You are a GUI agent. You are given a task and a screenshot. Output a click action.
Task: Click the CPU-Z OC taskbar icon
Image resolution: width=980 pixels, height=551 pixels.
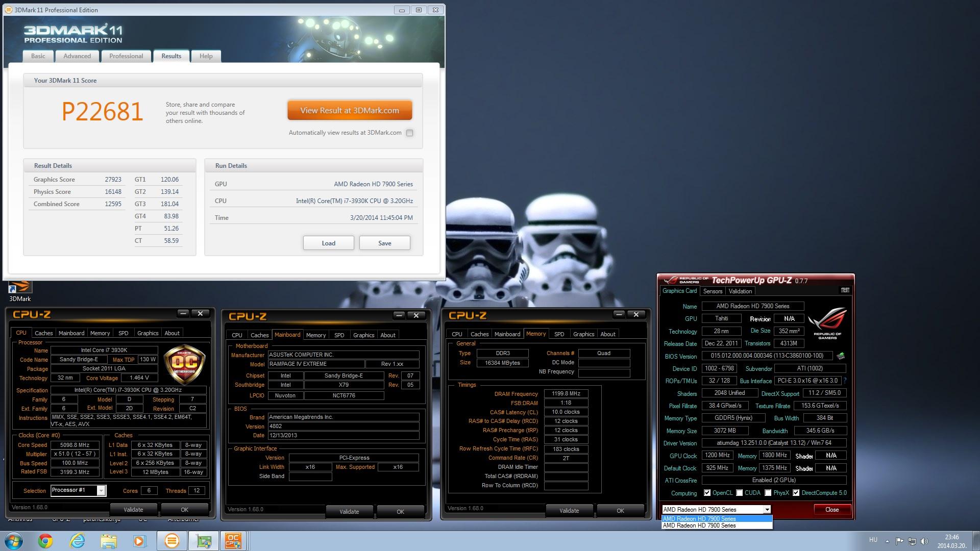[x=233, y=541]
